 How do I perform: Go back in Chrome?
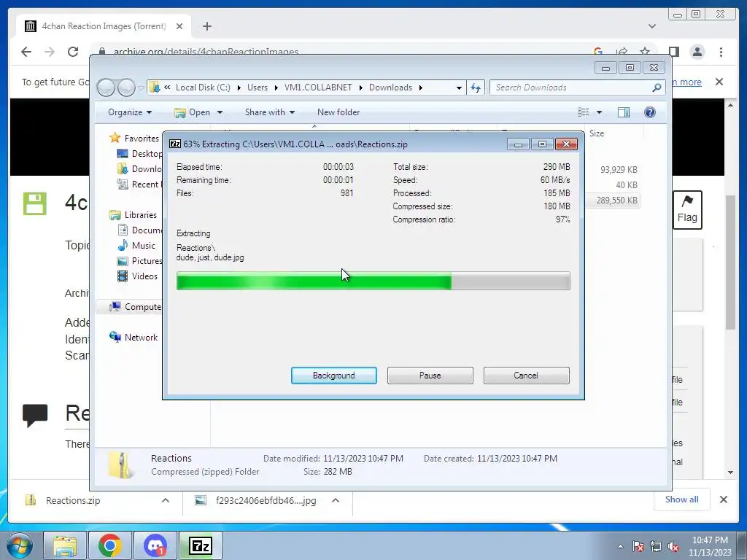26,52
